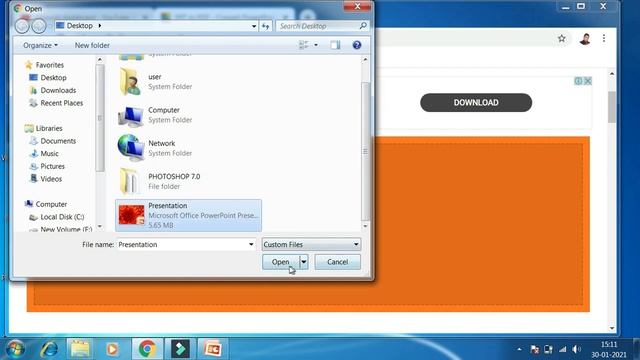Open the Custom Files type dropdown
The image size is (640, 360).
311,244
